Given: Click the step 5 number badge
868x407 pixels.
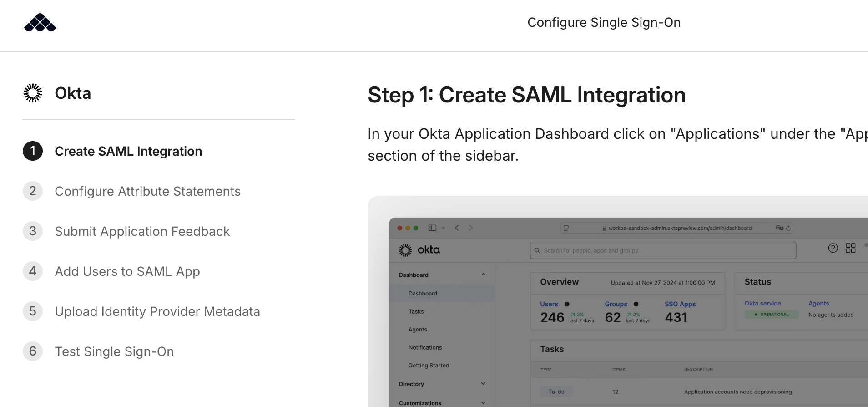Looking at the screenshot, I should [33, 311].
